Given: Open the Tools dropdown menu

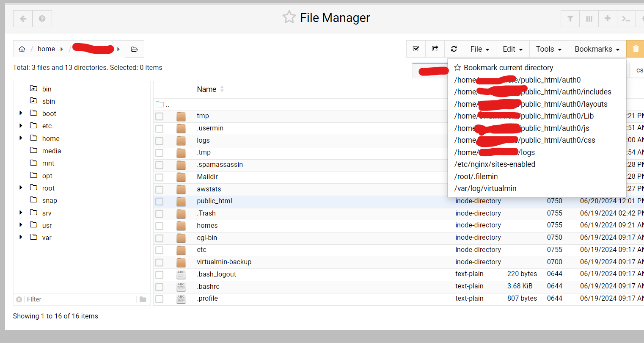Looking at the screenshot, I should pyautogui.click(x=548, y=49).
